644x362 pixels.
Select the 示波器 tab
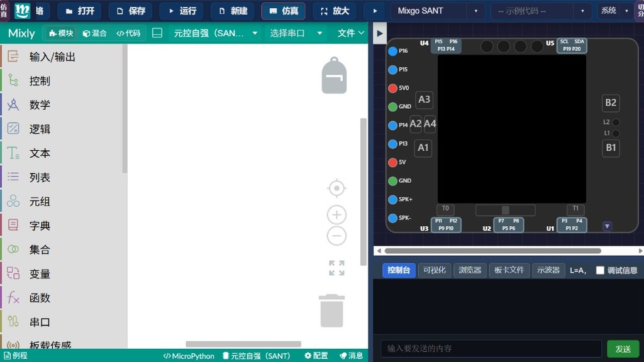click(x=548, y=270)
